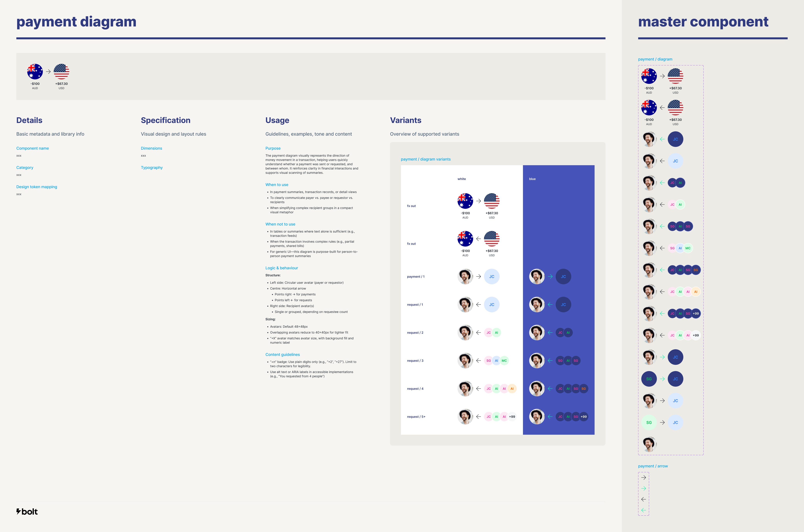Click the +99 badge in the white request / 5+ row
Viewport: 804px width, 532px height.
coord(512,417)
